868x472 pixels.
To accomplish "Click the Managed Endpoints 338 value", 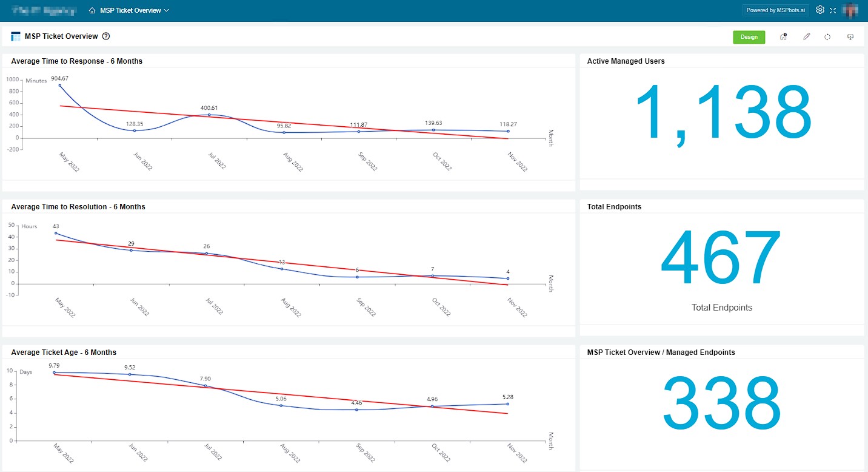I will pyautogui.click(x=721, y=403).
